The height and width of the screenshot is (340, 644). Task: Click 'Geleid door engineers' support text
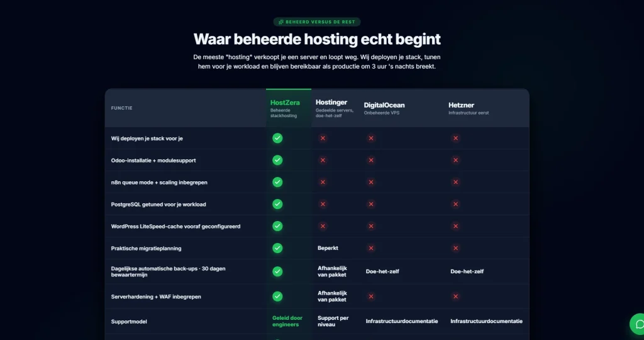pyautogui.click(x=287, y=321)
